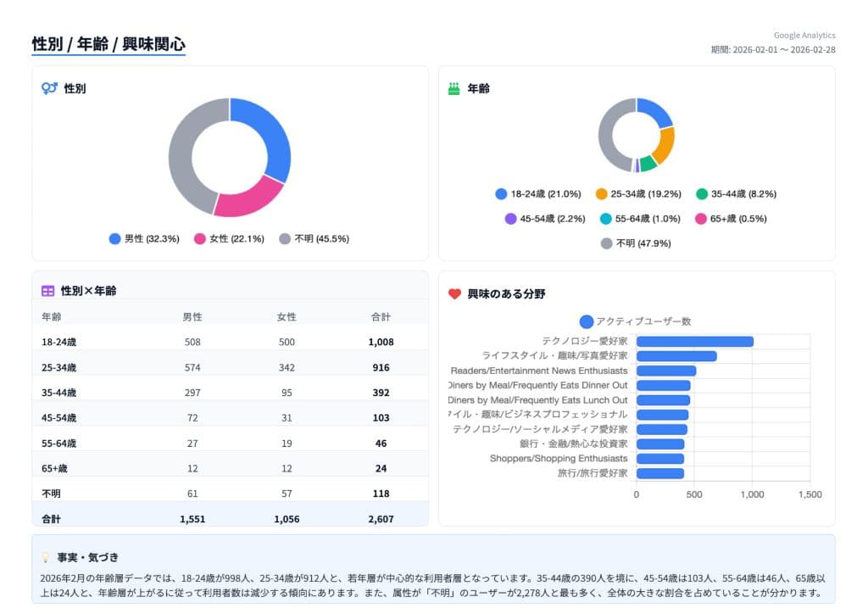Viewport: 868px width, 614px height.
Task: Toggle the 18-24歳 legend item in age chart
Action: (537, 194)
